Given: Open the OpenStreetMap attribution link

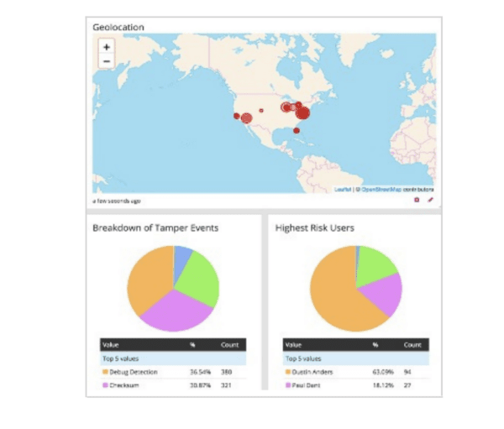Looking at the screenshot, I should (381, 190).
